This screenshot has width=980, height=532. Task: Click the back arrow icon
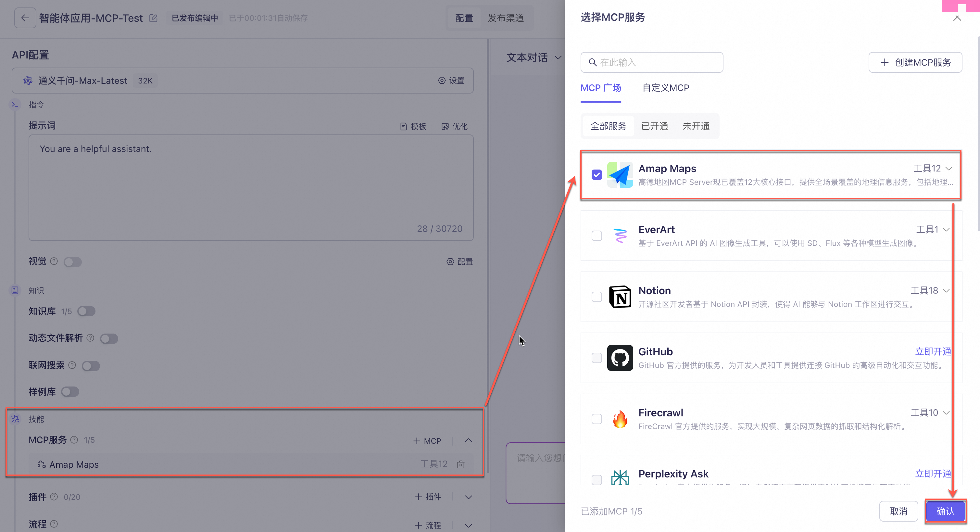(25, 18)
